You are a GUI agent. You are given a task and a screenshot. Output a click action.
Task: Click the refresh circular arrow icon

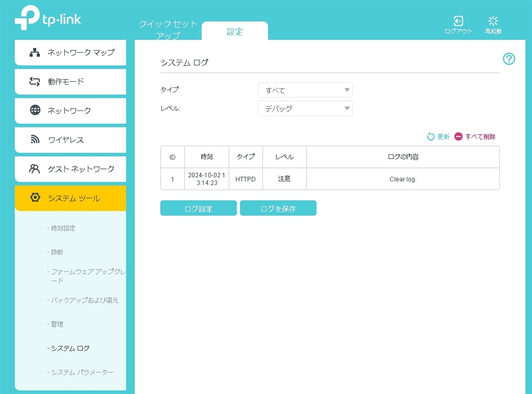click(x=431, y=136)
